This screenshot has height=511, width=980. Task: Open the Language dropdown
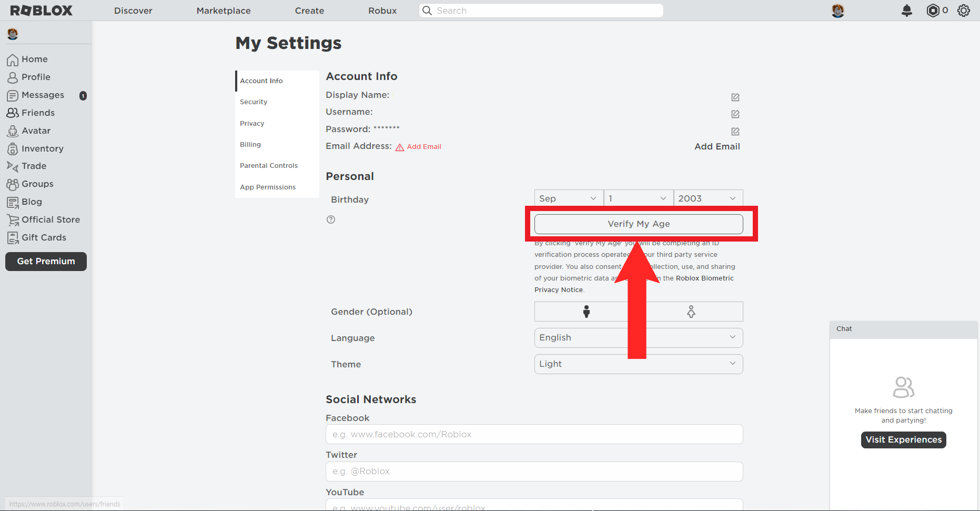[x=639, y=338]
